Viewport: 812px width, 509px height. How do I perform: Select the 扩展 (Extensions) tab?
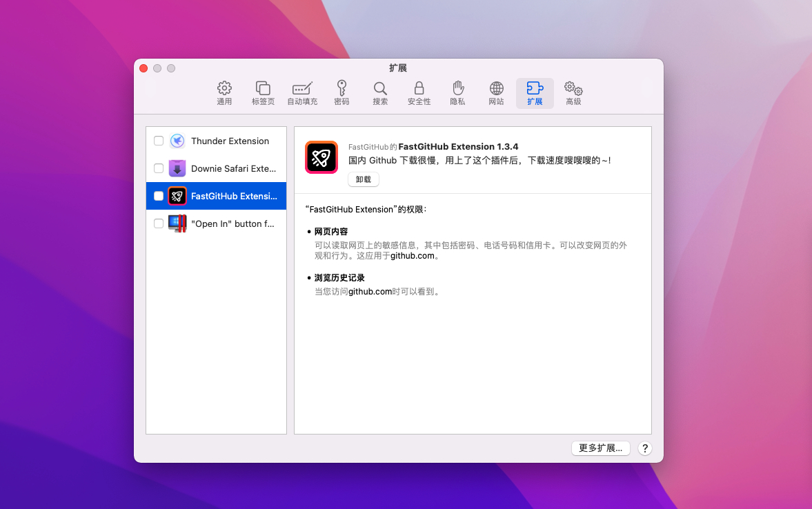pos(535,93)
